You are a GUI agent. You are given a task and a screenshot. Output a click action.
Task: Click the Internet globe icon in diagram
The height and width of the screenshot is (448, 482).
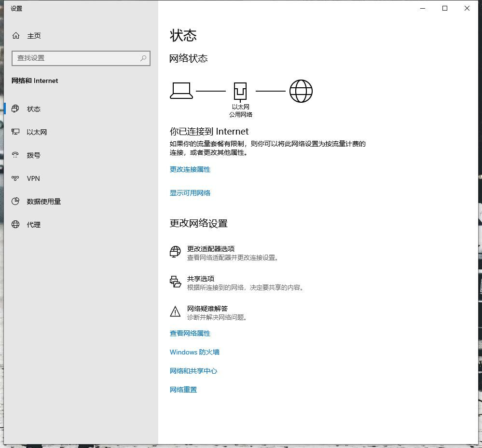[x=301, y=91]
